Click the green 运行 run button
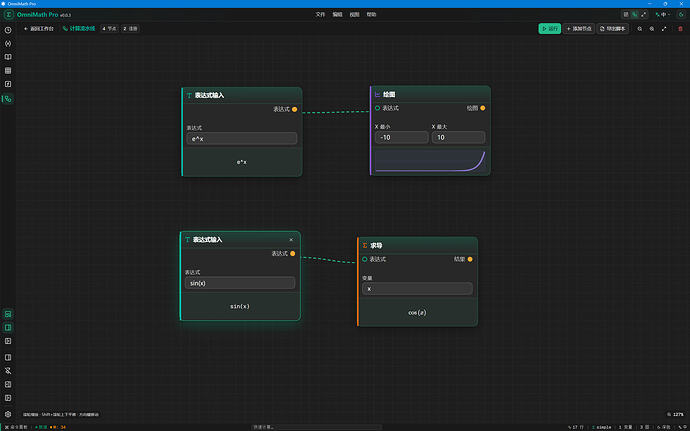Viewport: 690px width, 431px height. pyautogui.click(x=550, y=29)
